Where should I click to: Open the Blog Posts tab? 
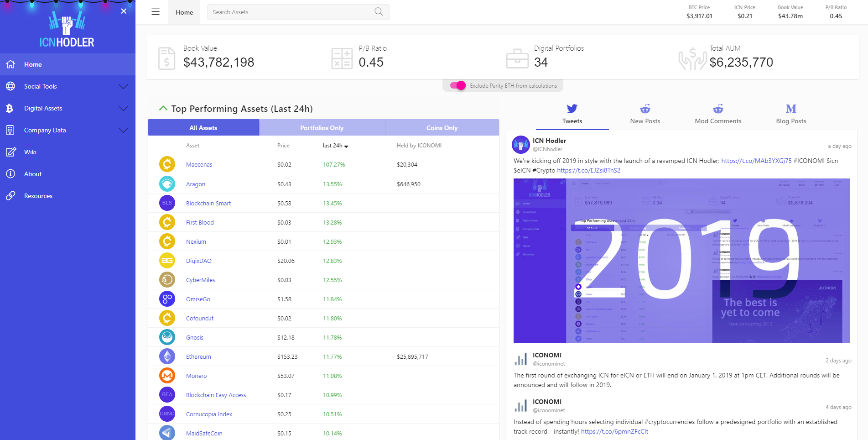[791, 115]
